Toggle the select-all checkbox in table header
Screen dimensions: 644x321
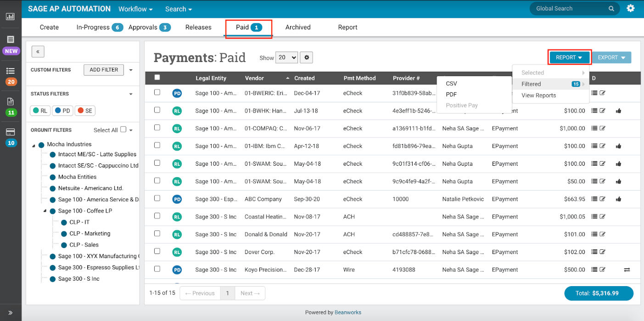(x=157, y=77)
